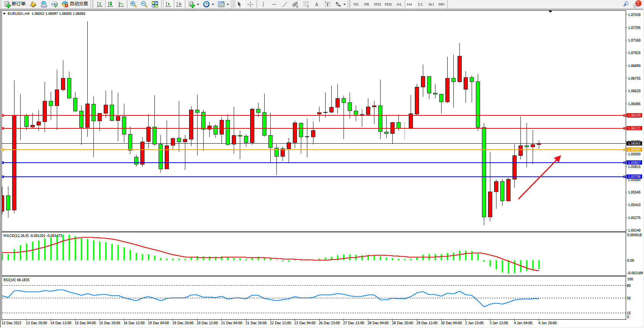Toggle the AutoTrading (自动交易) button
Image resolution: width=644 pixels, height=328 pixels.
click(75, 4)
